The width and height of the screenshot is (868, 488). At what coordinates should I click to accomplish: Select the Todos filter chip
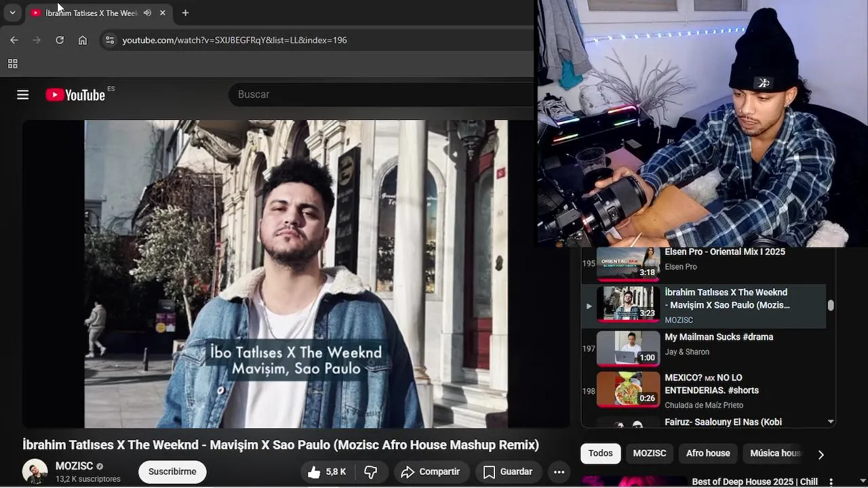[600, 453]
